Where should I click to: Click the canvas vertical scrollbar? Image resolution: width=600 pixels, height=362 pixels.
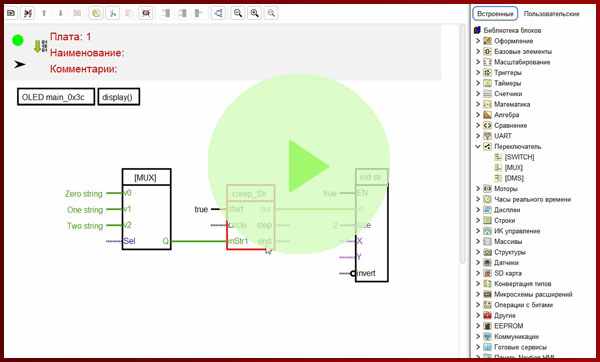click(x=462, y=145)
